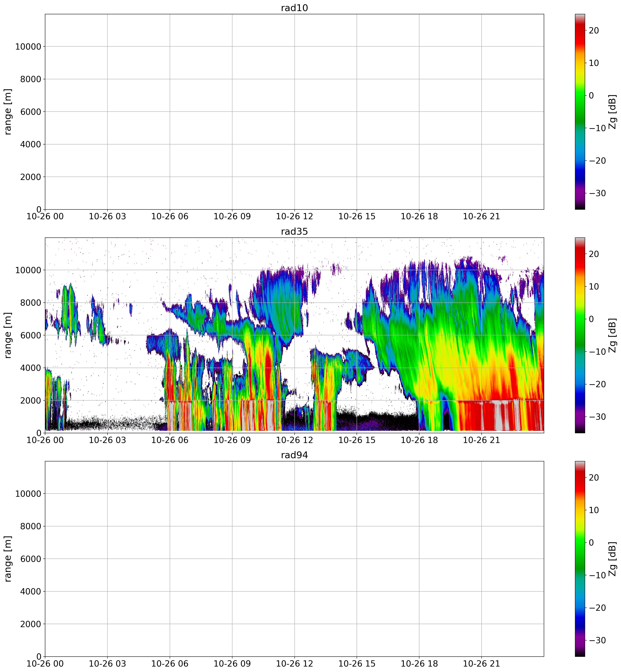Click the −30 tick on rad94 colorbar
Screen dimensions: 621x672
(597, 640)
